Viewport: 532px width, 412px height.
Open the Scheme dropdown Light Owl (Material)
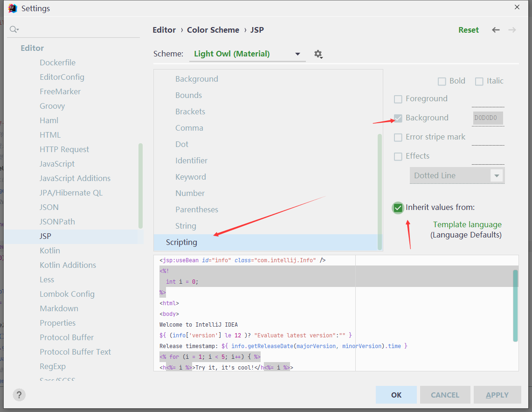(247, 54)
